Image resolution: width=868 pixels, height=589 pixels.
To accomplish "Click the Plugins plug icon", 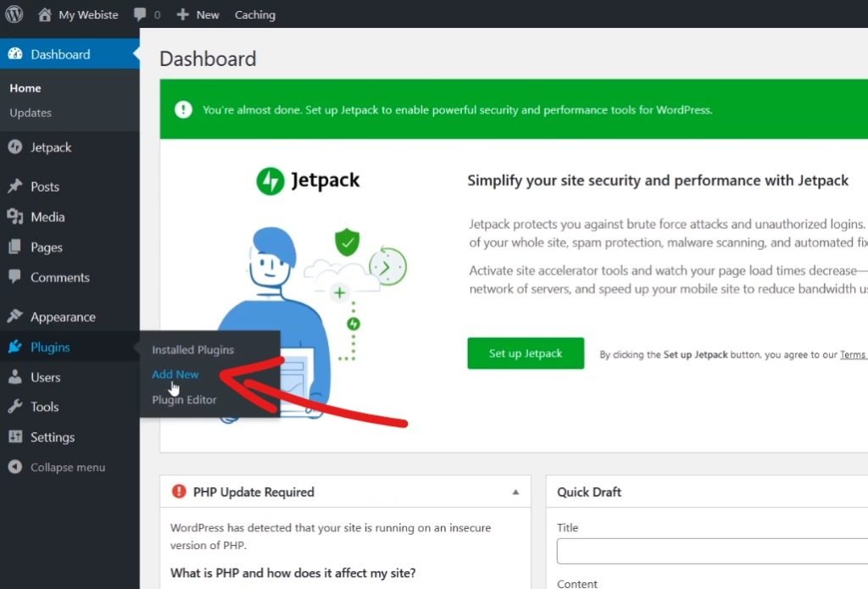I will coord(15,347).
